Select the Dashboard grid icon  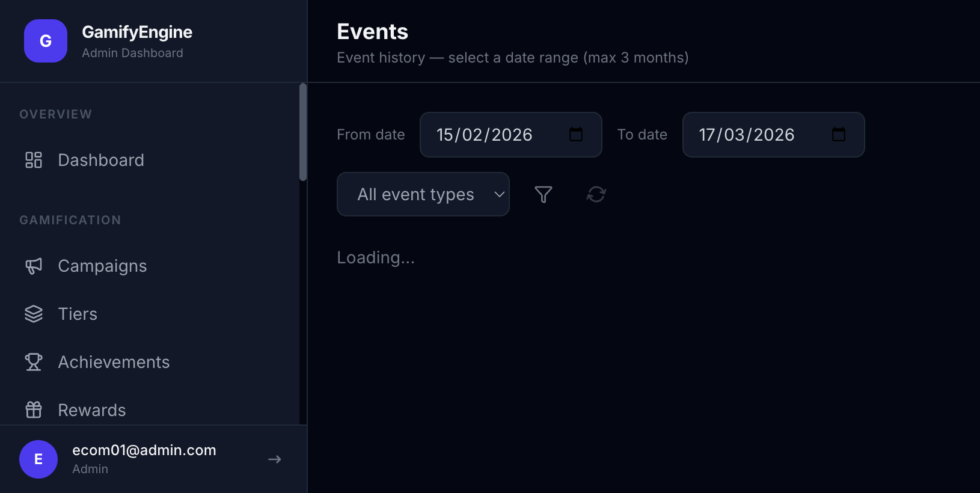tap(33, 160)
